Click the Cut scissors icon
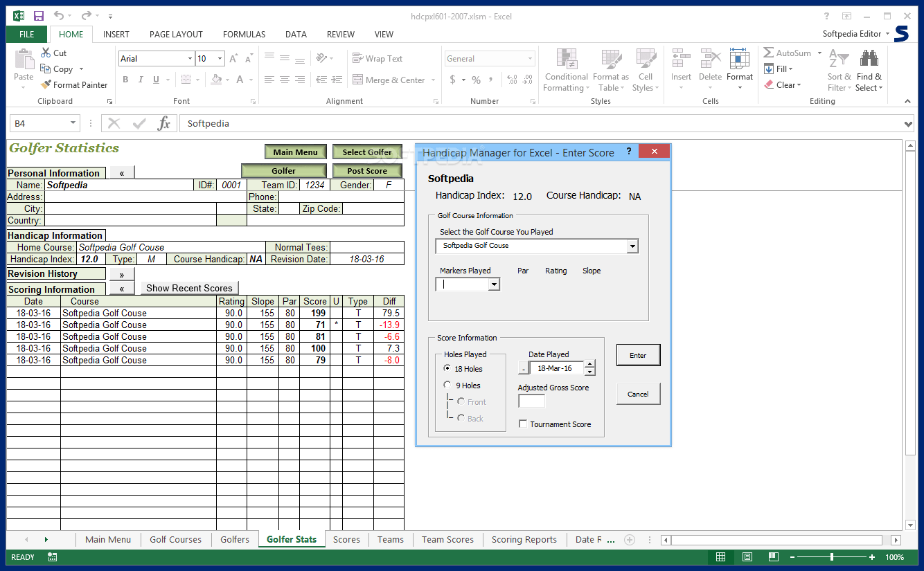This screenshot has height=571, width=924. 46,53
